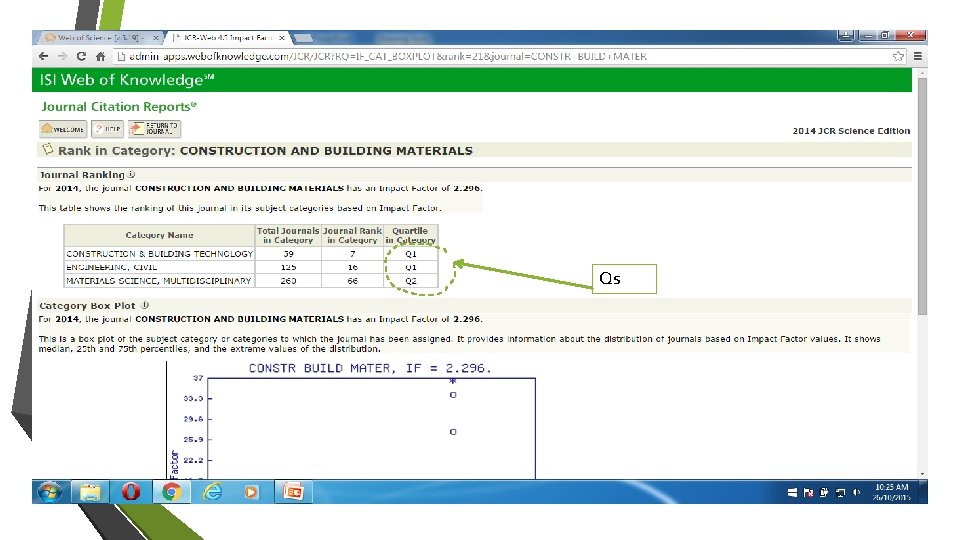Click the ISI Web of Knowledge logo
Viewport: 960px width, 540px height.
point(127,80)
